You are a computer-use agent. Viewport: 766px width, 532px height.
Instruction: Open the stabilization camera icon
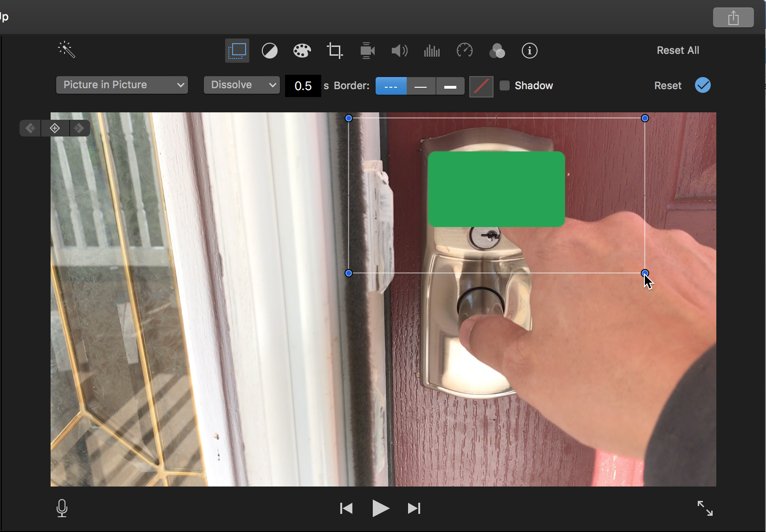coord(367,51)
